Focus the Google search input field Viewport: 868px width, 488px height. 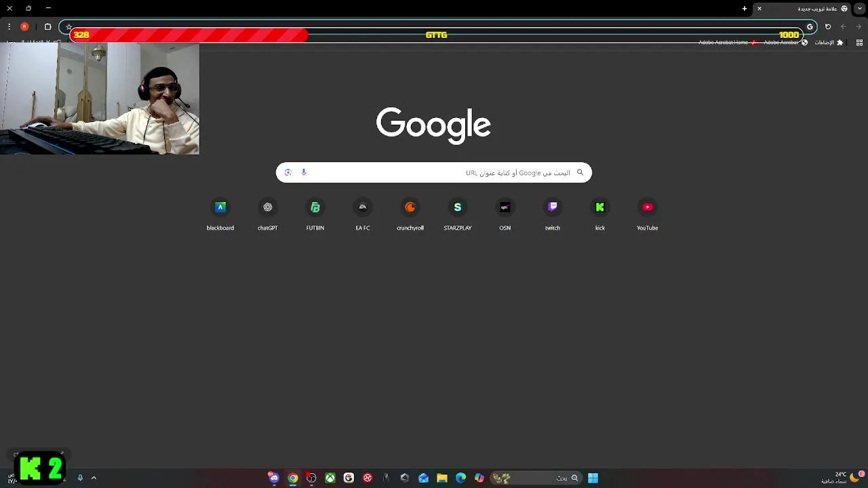[434, 173]
